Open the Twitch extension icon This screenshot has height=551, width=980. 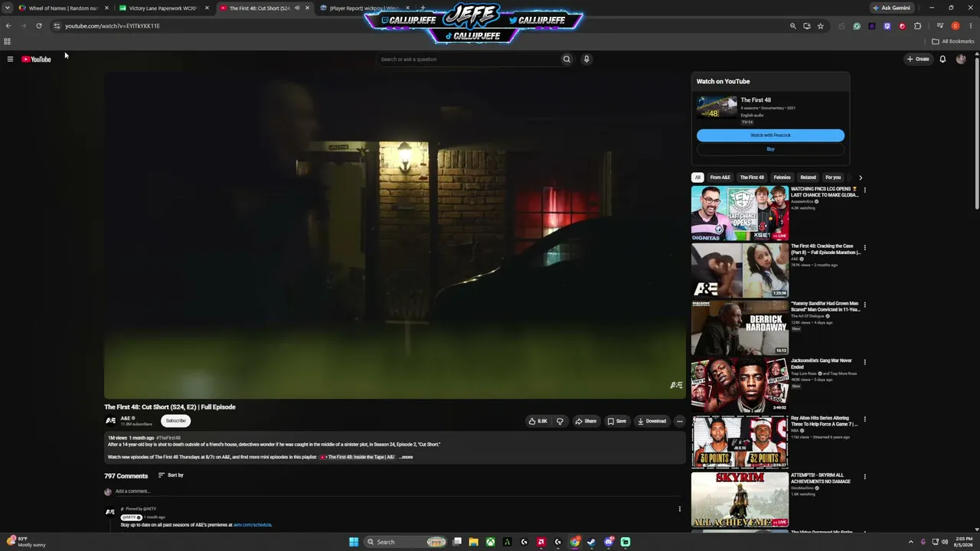pos(887,26)
